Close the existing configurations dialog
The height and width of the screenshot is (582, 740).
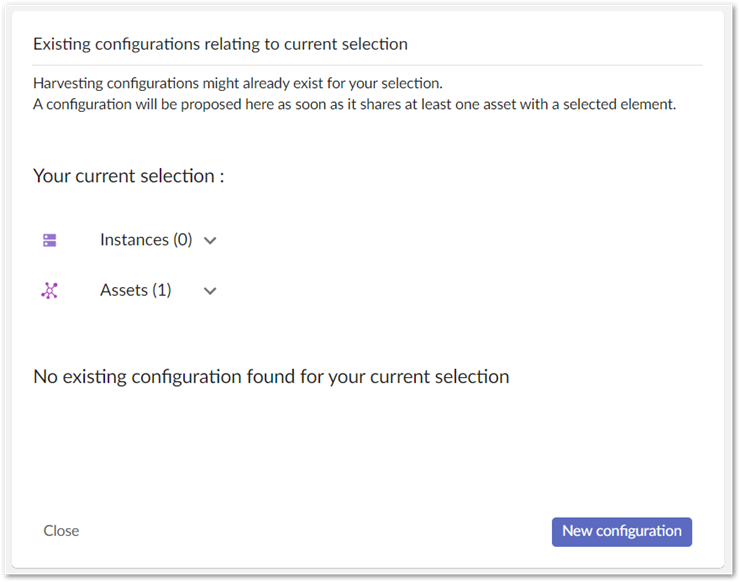[x=61, y=531]
